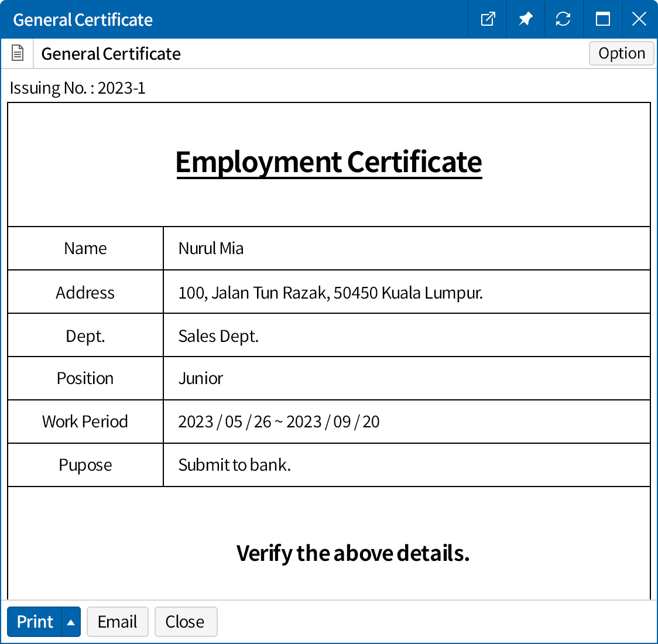Print the employment certificate
Image resolution: width=658 pixels, height=644 pixels.
click(35, 622)
